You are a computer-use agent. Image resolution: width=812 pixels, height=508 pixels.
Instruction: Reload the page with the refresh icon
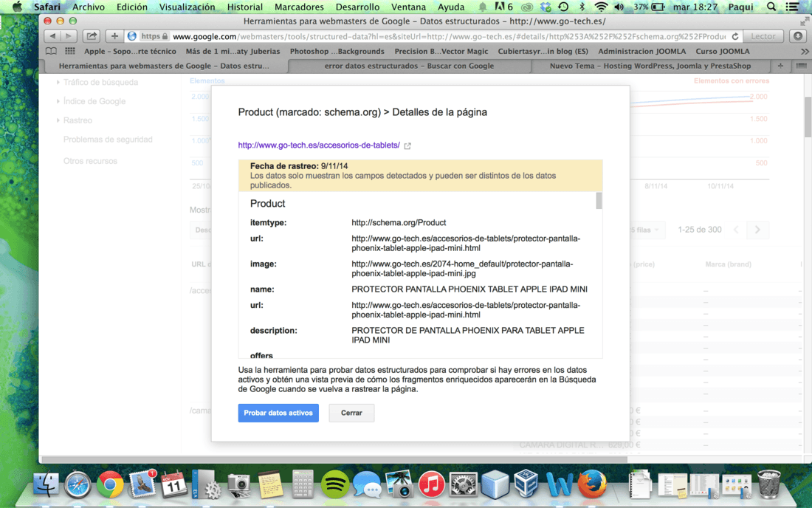click(x=734, y=36)
